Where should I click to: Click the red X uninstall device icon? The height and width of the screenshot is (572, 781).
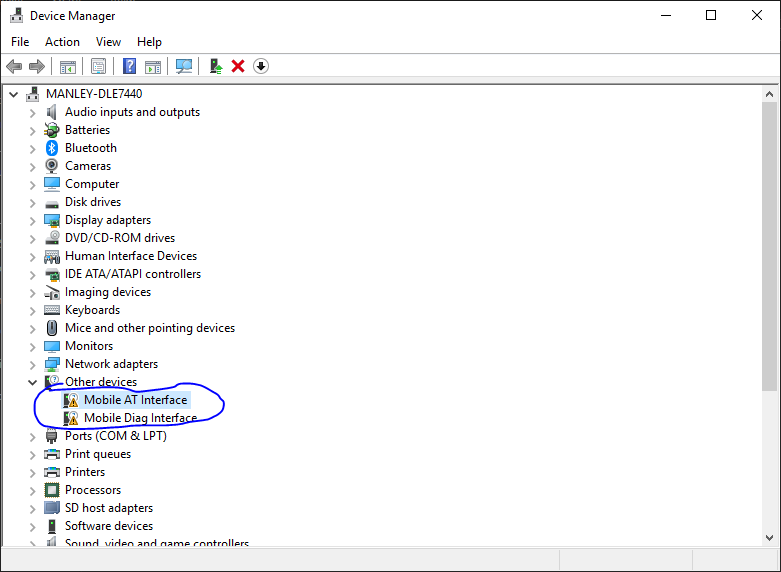click(238, 66)
